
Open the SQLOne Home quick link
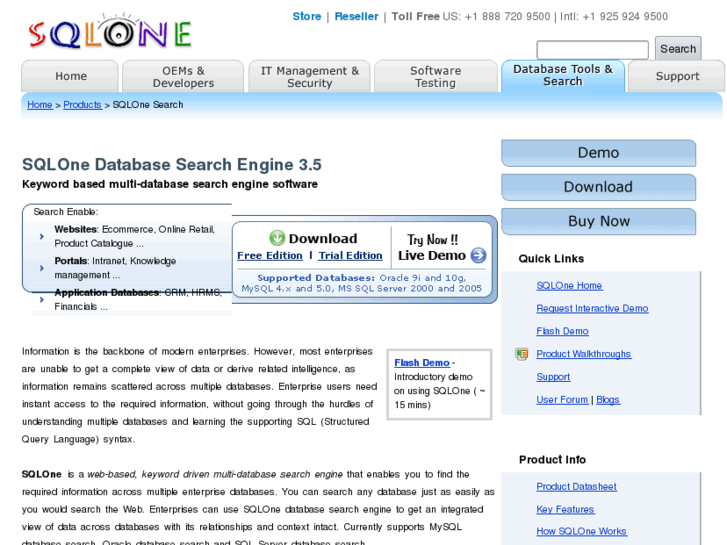[569, 286]
